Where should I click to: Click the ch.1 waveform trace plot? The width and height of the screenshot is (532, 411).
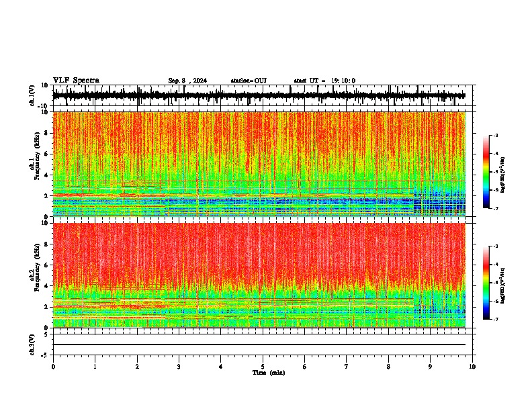pos(263,95)
